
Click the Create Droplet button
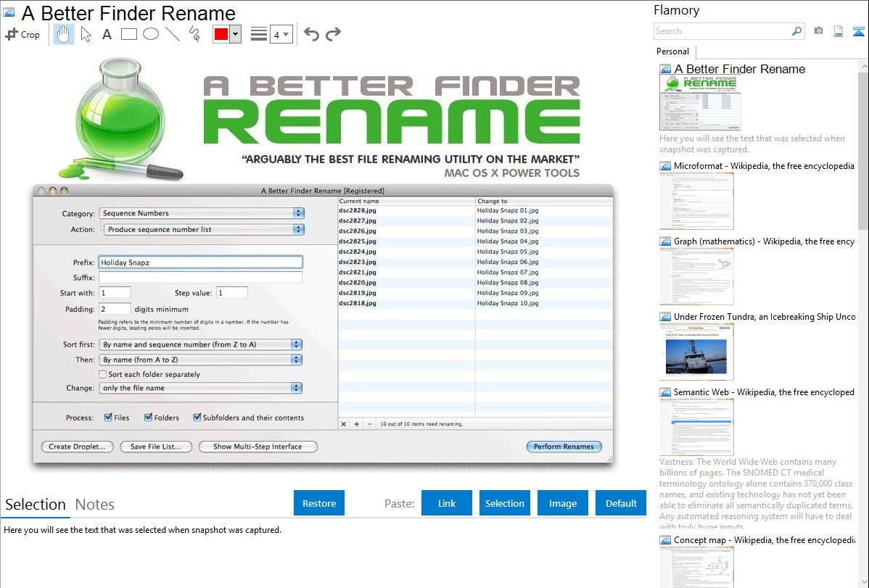coord(77,447)
